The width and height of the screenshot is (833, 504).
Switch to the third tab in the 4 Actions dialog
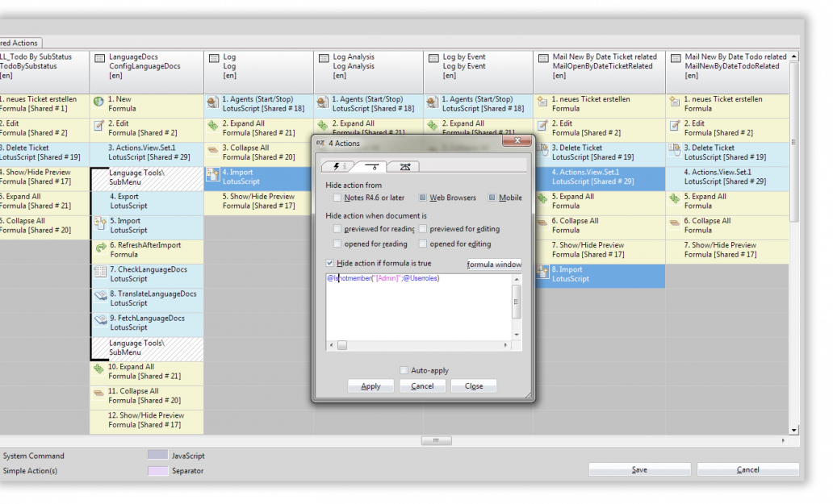click(x=404, y=167)
